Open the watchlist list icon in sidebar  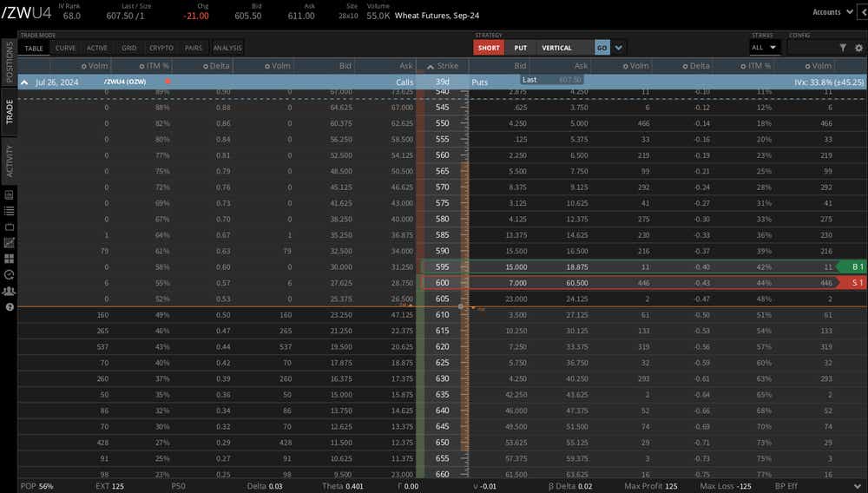point(9,211)
